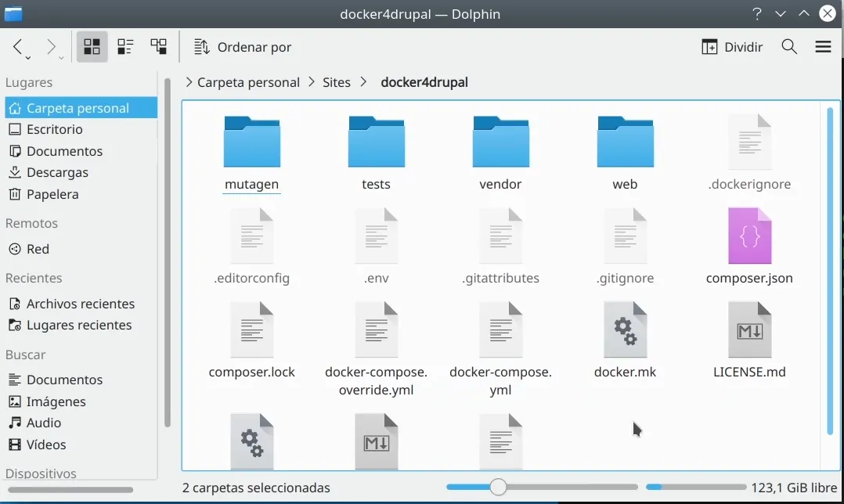Click the mutagen folder name label
Screen dimensions: 844x504
[252, 185]
